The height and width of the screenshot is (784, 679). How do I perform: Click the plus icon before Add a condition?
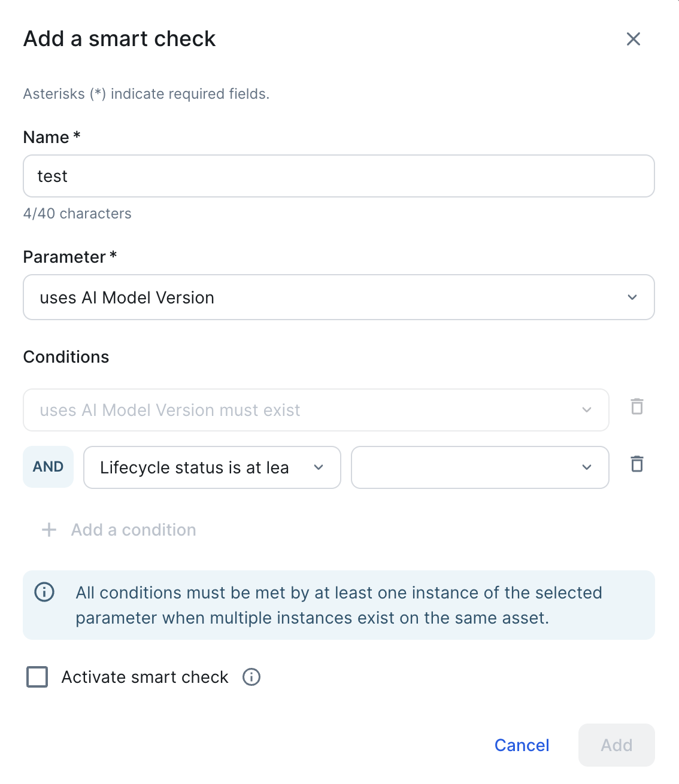tap(49, 530)
